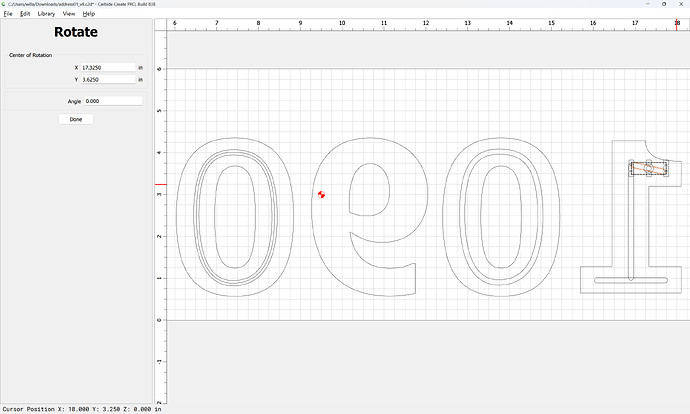The width and height of the screenshot is (690, 414).
Task: Click the red marker on the top ruler
Action: pyautogui.click(x=677, y=25)
